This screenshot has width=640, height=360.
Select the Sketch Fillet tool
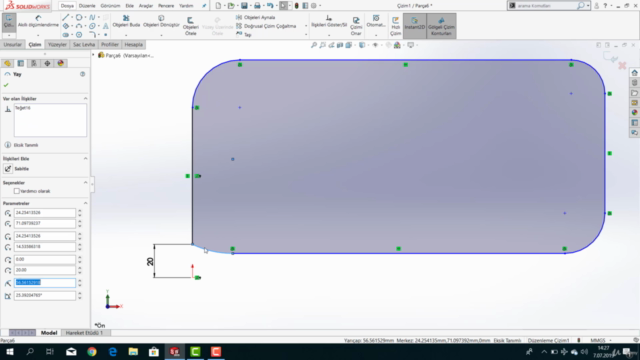point(92,35)
